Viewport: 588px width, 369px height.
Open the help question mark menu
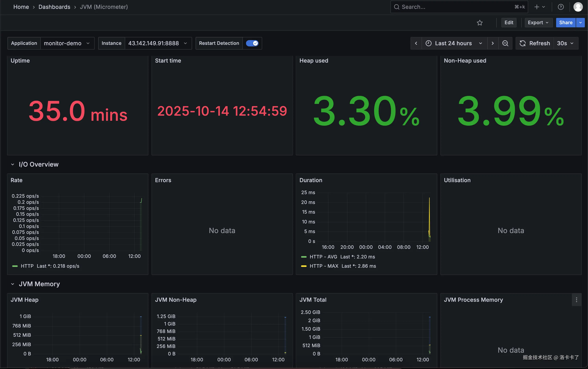point(561,7)
